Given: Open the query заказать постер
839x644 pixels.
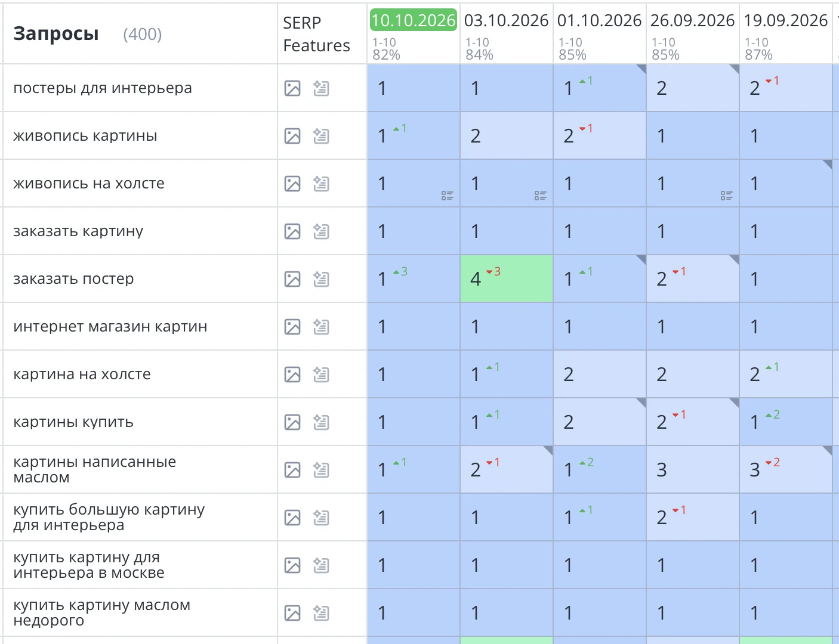Looking at the screenshot, I should (x=73, y=279).
